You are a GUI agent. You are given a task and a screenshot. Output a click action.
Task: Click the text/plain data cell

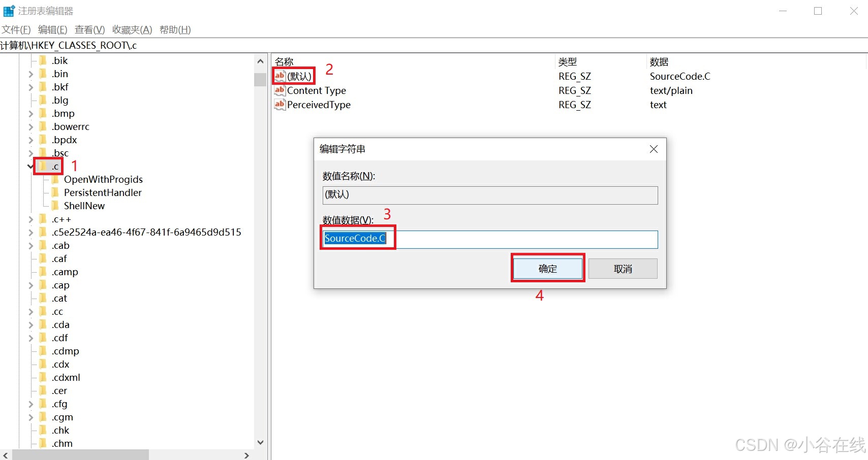point(671,90)
